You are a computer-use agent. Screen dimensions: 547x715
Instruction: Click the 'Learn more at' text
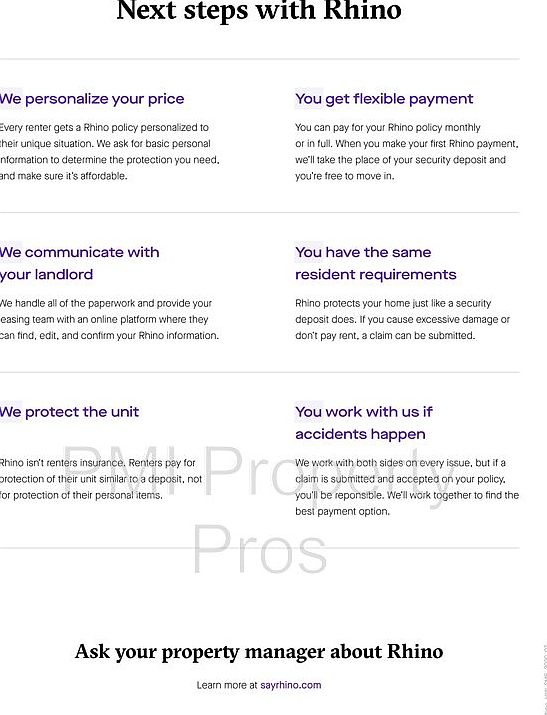(227, 685)
